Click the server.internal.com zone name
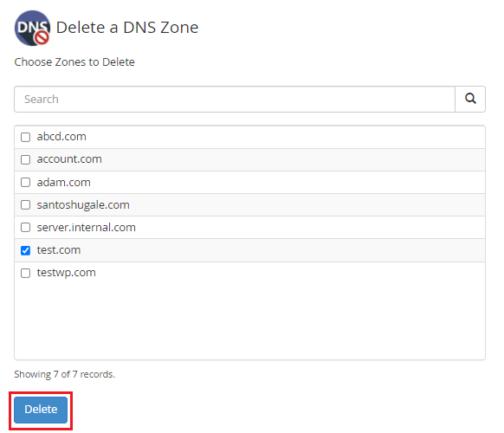Screen dimensions: 504x433 pyautogui.click(x=86, y=227)
